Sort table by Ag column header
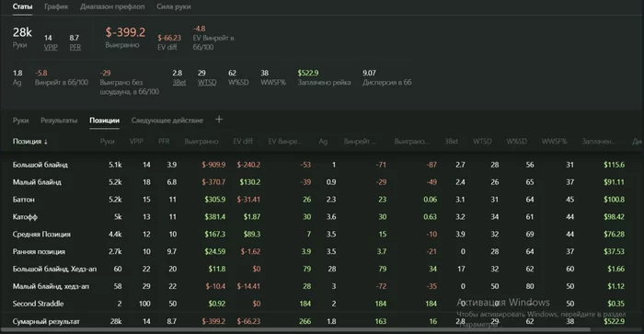Viewport: 644px width, 334px height. (323, 142)
